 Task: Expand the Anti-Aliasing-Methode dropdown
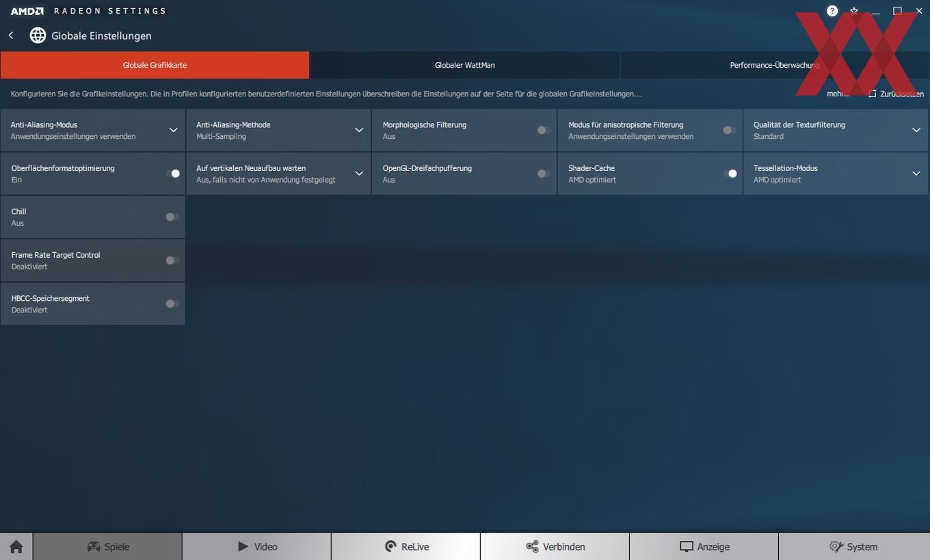pos(359,130)
